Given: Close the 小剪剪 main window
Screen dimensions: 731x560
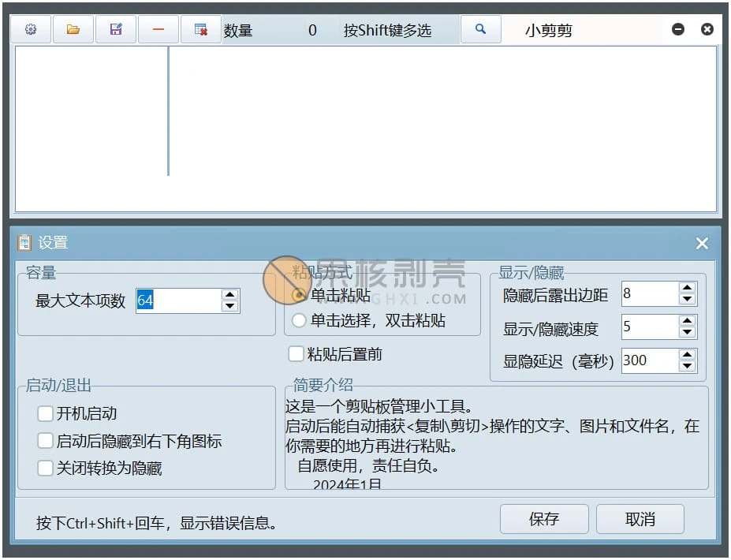Looking at the screenshot, I should [x=707, y=29].
